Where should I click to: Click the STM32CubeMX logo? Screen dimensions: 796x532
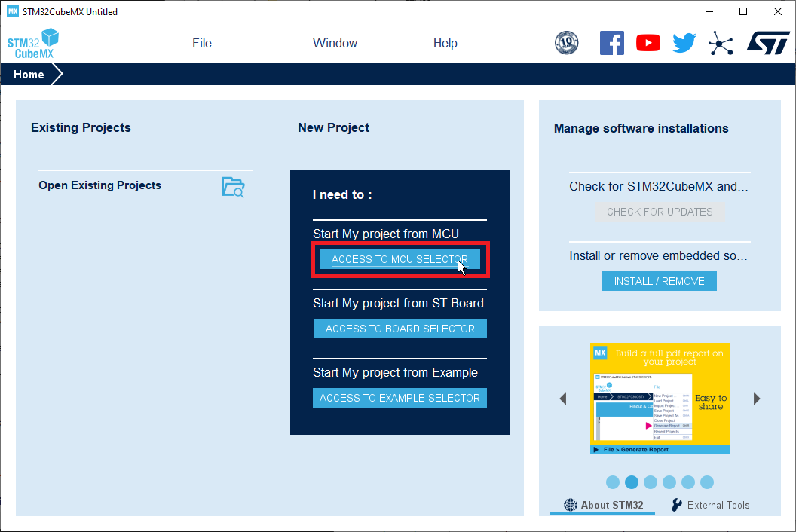pyautogui.click(x=33, y=44)
